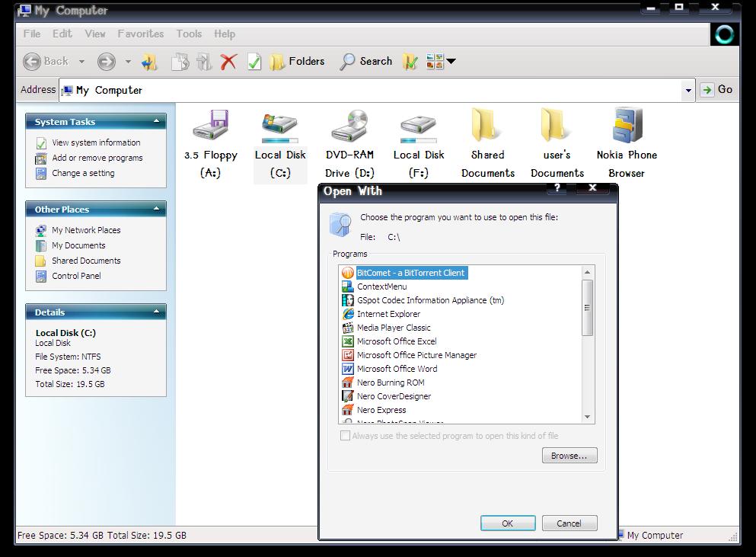Viewport: 756px width, 557px height.
Task: Click OK in Open With dialog
Action: tap(508, 523)
